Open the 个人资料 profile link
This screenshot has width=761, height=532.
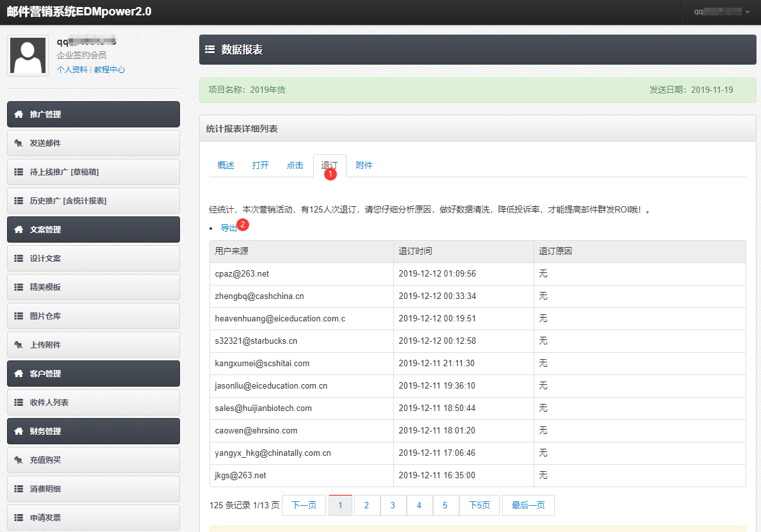tap(72, 69)
